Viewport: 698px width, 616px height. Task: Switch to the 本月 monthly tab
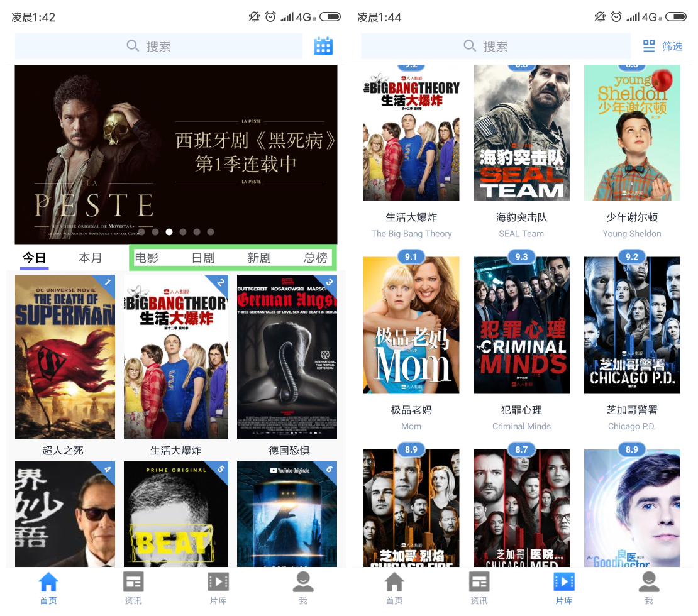(90, 257)
